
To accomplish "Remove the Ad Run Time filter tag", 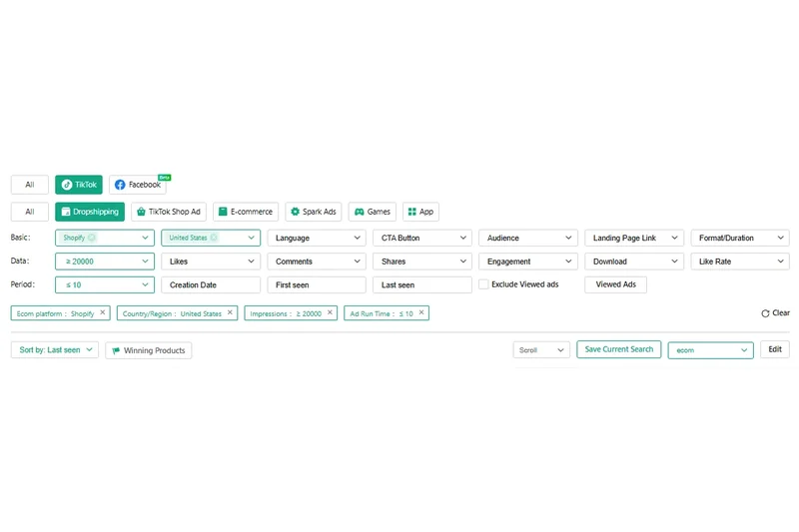I will click(x=421, y=312).
